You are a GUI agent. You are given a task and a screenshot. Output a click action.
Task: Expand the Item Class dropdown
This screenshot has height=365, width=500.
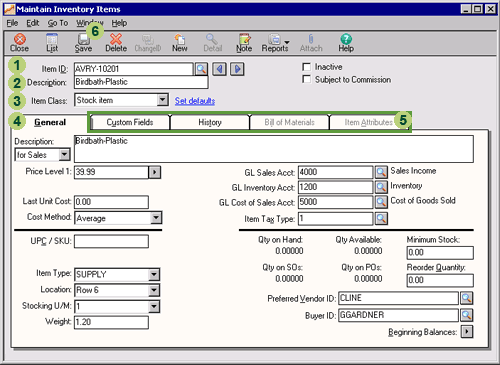[163, 100]
